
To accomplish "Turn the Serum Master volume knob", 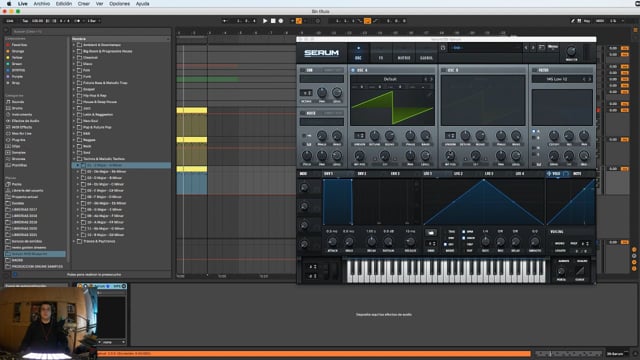I will (571, 51).
